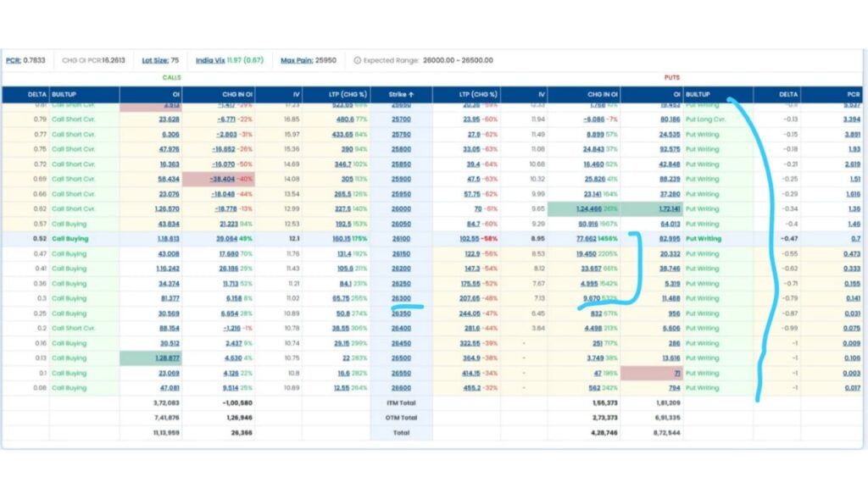868x488 pixels.
Task: Open strike price 26100 link
Action: 401,239
